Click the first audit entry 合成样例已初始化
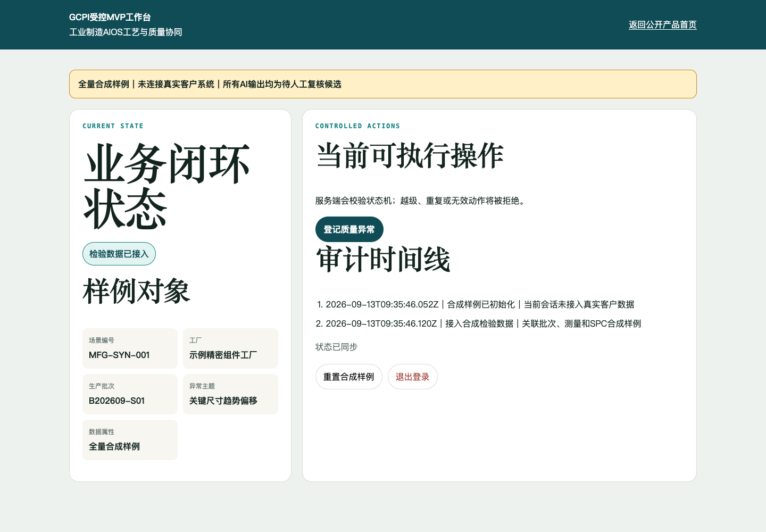The image size is (766, 532). tap(480, 304)
